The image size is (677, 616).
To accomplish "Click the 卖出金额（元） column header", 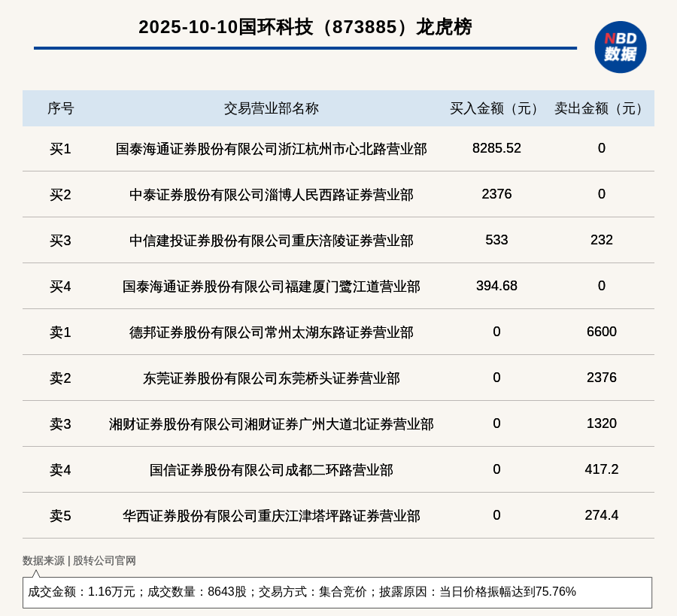I will click(601, 108).
